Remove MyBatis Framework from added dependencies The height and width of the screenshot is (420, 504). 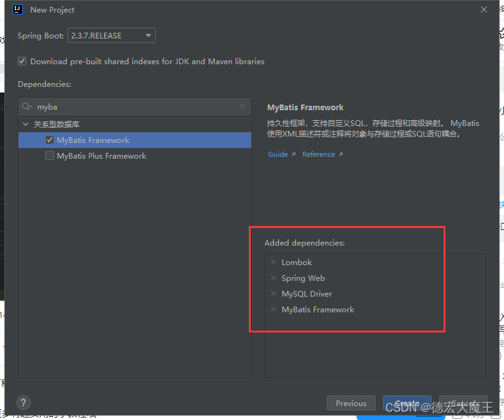(x=273, y=309)
